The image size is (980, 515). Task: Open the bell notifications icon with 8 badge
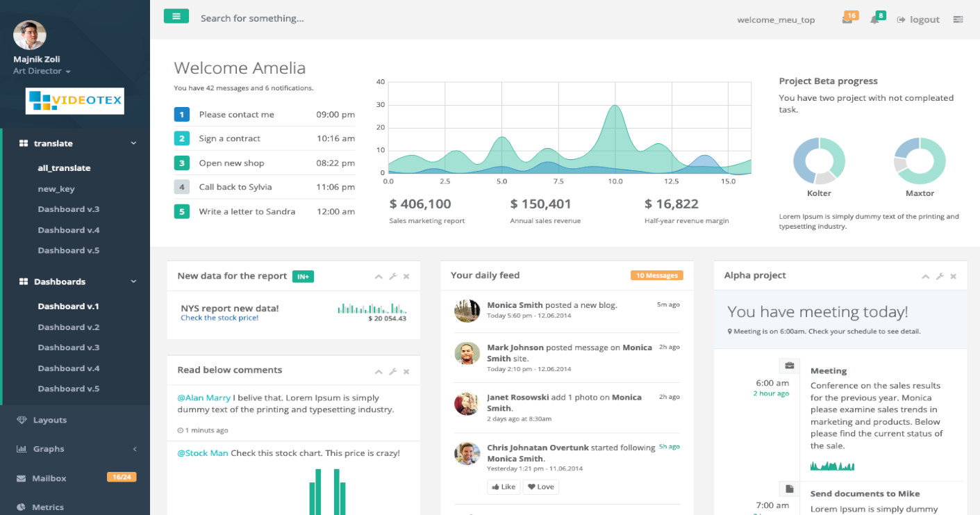(x=874, y=19)
